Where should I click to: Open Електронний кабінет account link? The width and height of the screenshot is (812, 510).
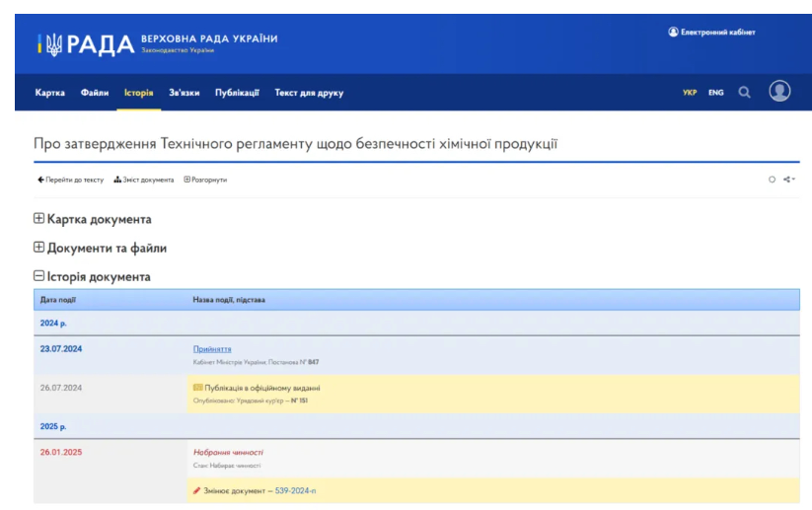point(711,33)
